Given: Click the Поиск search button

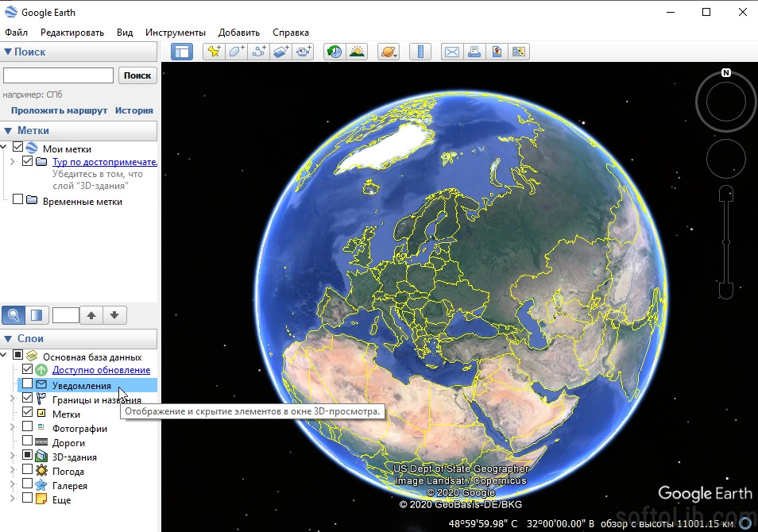Looking at the screenshot, I should [137, 75].
